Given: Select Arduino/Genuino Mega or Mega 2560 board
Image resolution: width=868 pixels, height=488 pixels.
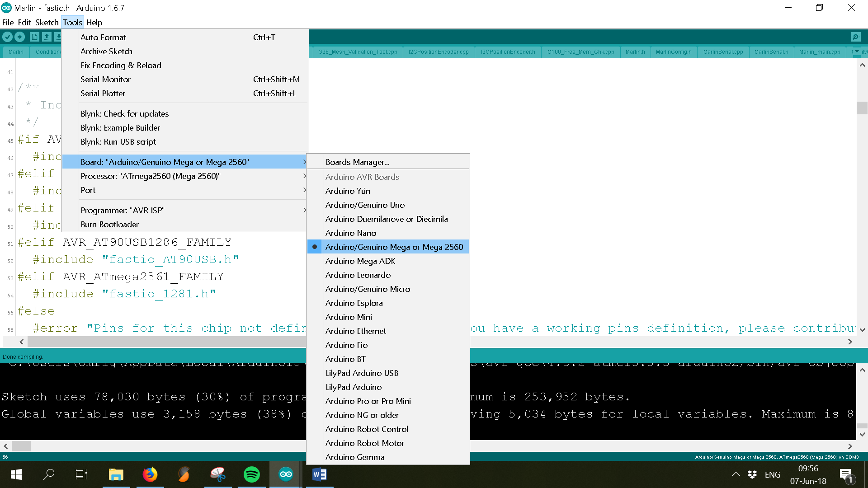Looking at the screenshot, I should pyautogui.click(x=388, y=247).
